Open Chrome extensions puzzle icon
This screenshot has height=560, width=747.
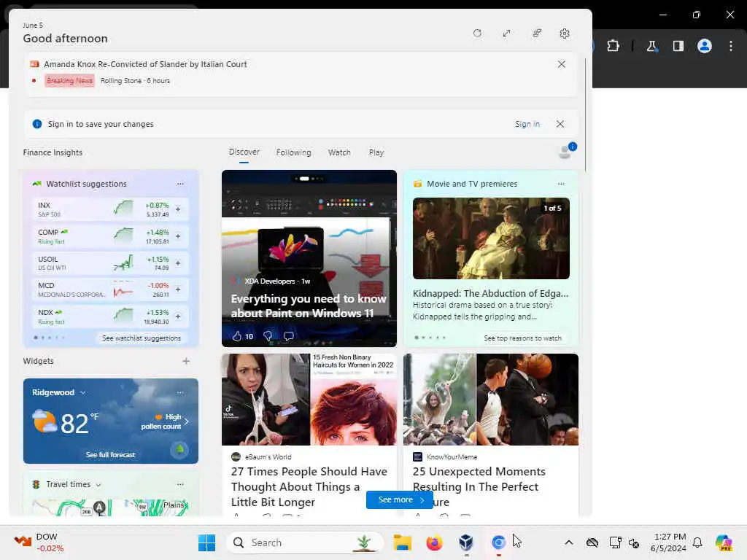(x=613, y=46)
